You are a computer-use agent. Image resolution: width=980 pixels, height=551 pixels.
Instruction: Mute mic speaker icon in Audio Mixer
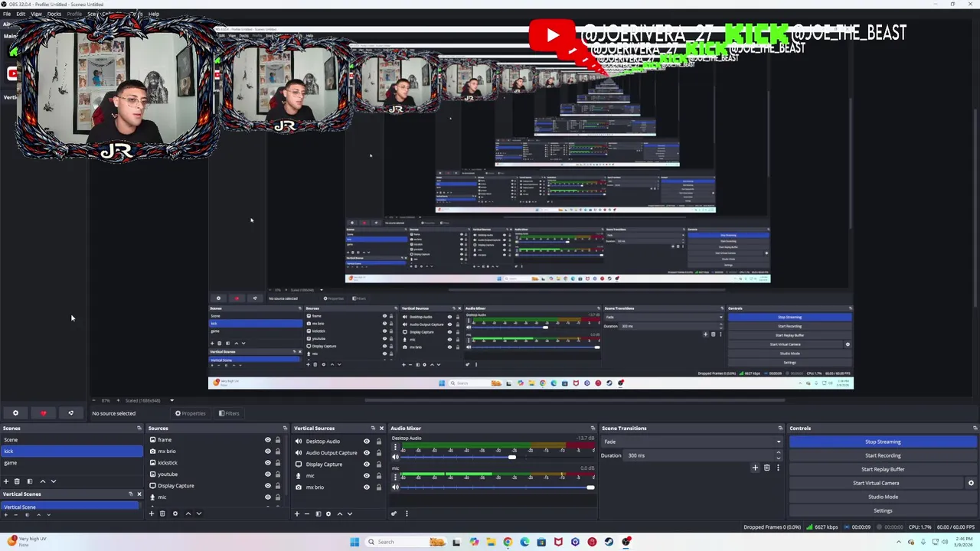396,487
